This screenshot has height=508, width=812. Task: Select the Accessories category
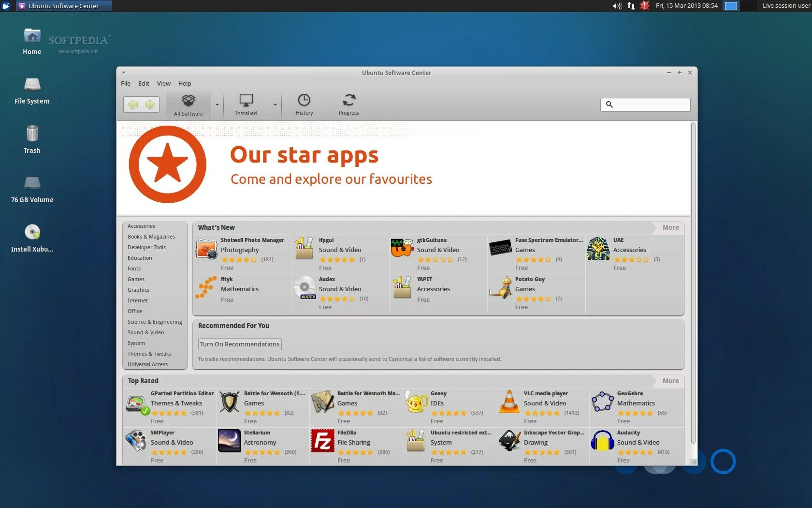141,226
